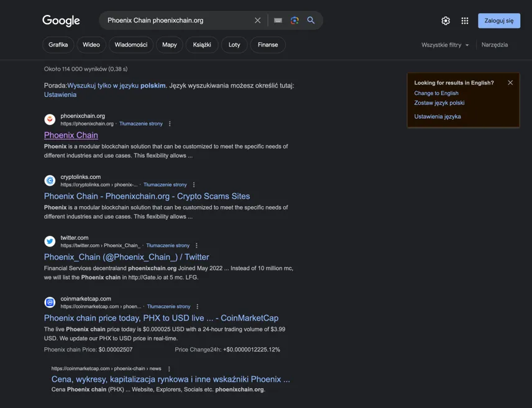532x408 pixels.
Task: Click the 'https://twitter.com › Phoenix_Chain_' URL text
Action: click(101, 245)
